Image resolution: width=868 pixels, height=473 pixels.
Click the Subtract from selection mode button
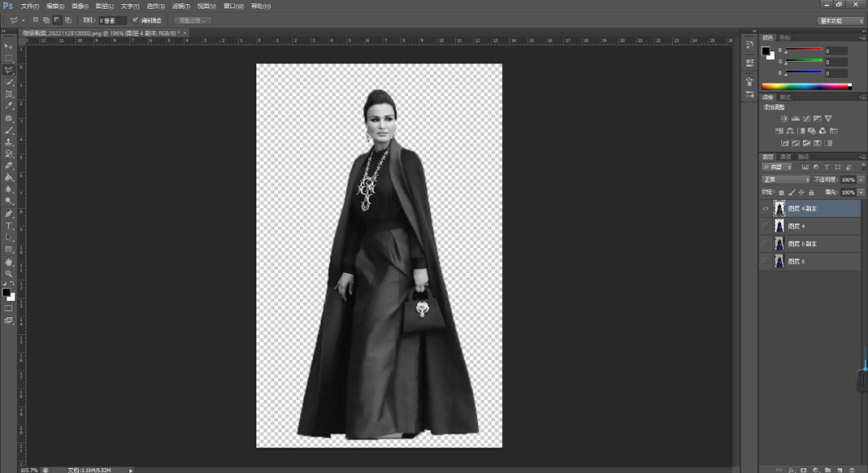coord(57,20)
